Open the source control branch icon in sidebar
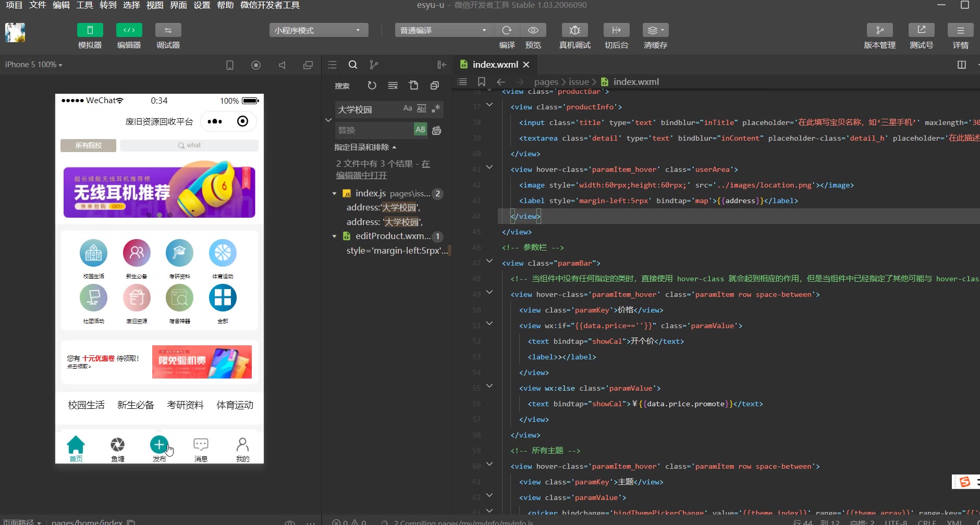 (x=374, y=65)
